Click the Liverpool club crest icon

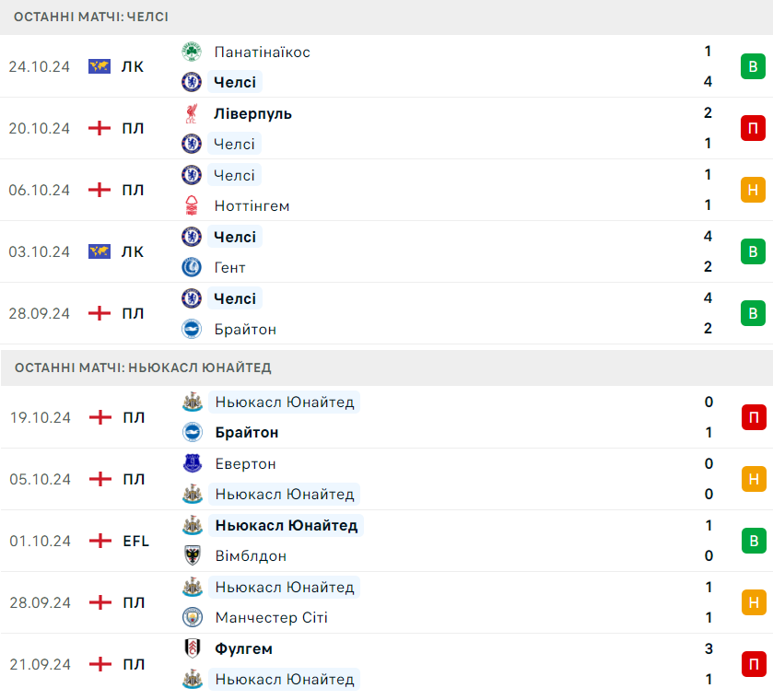192,113
